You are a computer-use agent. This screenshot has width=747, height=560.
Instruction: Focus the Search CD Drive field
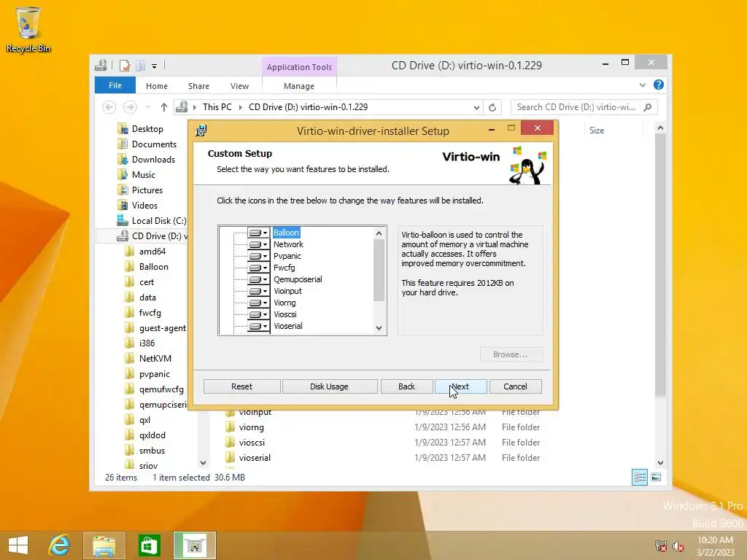pyautogui.click(x=584, y=107)
